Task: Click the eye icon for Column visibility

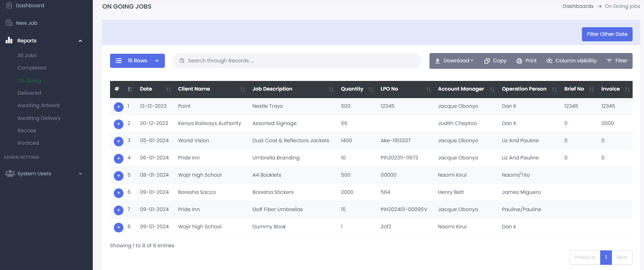Action: (x=549, y=61)
